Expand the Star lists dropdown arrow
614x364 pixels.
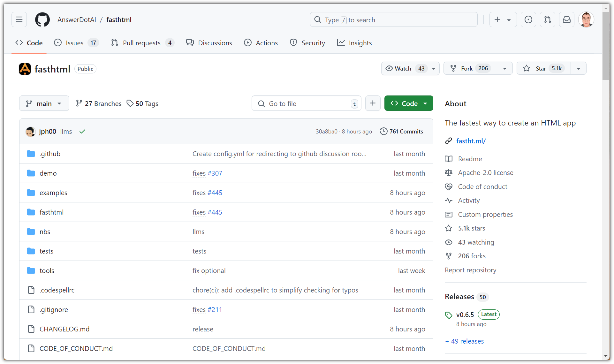[578, 68]
